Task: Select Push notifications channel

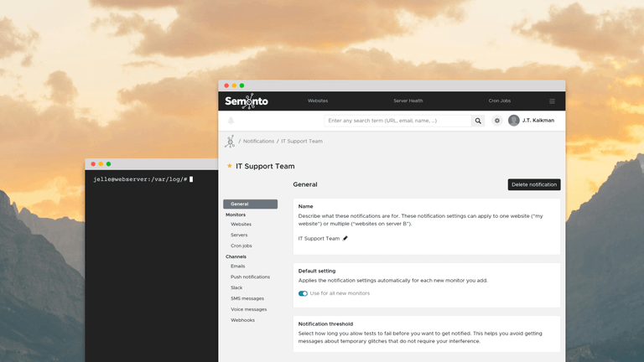Action: tap(250, 277)
